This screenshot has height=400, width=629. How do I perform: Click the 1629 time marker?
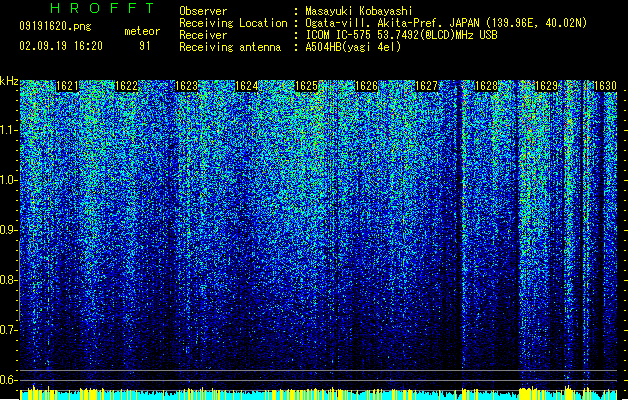[x=546, y=86]
